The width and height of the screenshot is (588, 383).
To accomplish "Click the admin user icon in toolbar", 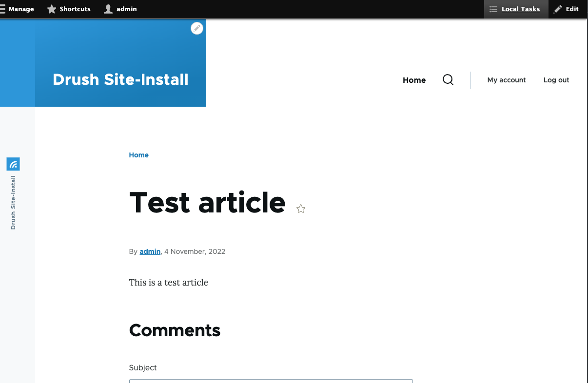I will pos(107,9).
